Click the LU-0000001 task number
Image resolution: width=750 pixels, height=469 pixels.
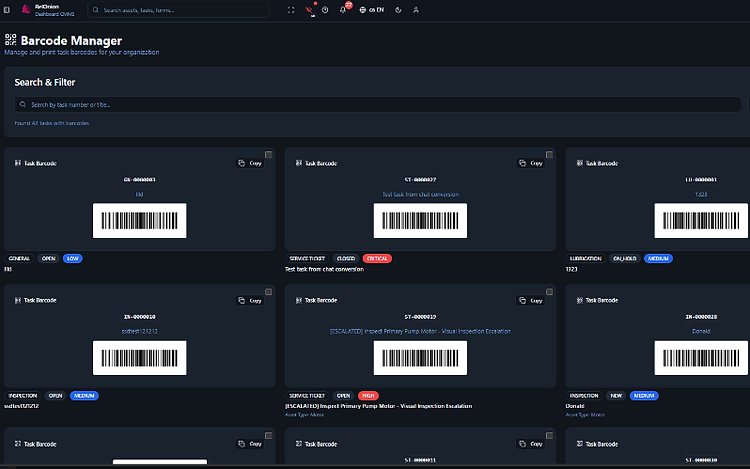click(701, 179)
